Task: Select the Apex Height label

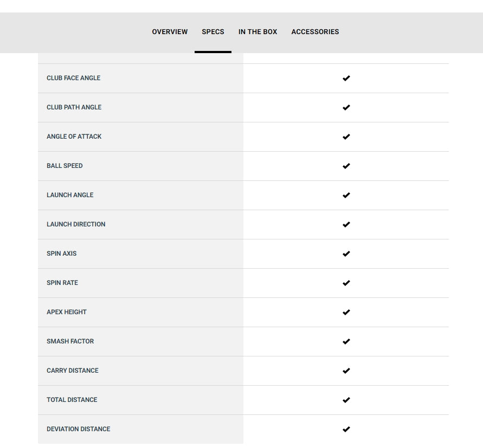Action: tap(67, 312)
